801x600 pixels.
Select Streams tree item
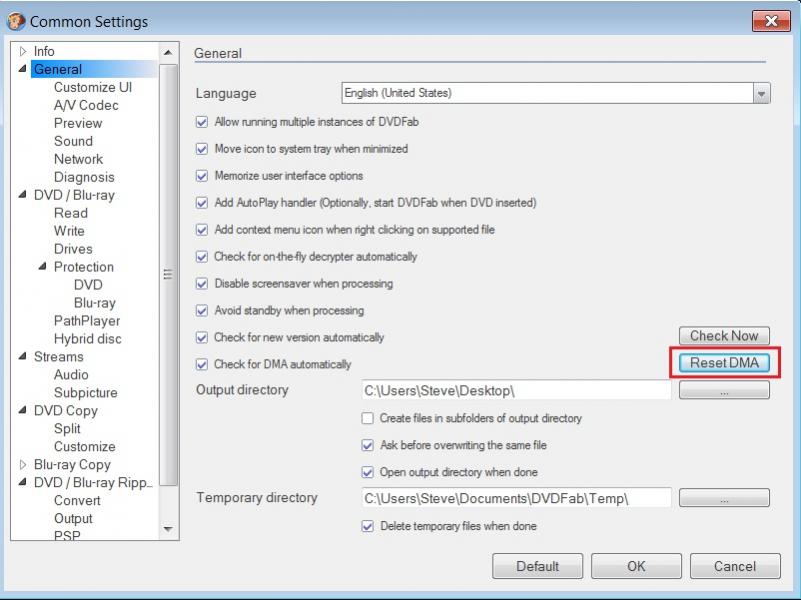click(x=59, y=356)
